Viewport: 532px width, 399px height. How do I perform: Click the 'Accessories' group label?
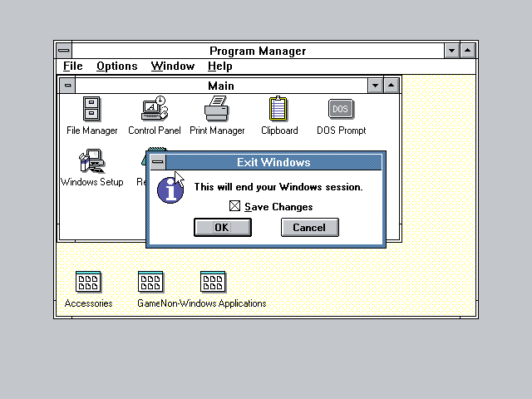tap(88, 303)
